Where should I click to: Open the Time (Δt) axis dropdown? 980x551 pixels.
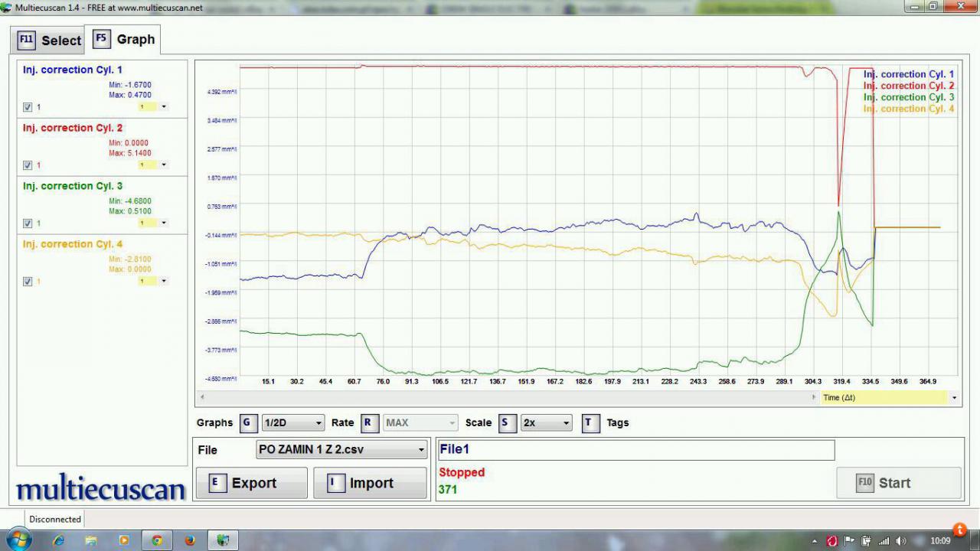point(890,398)
